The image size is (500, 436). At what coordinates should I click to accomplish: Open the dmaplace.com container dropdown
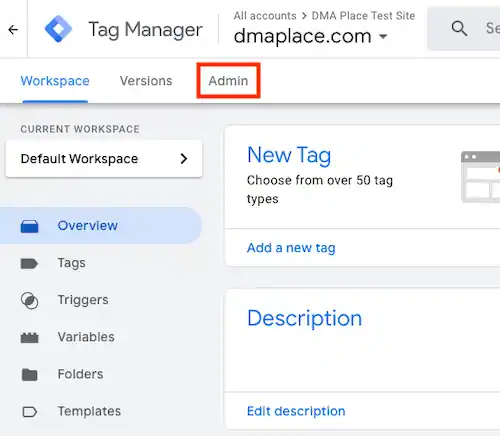click(311, 36)
